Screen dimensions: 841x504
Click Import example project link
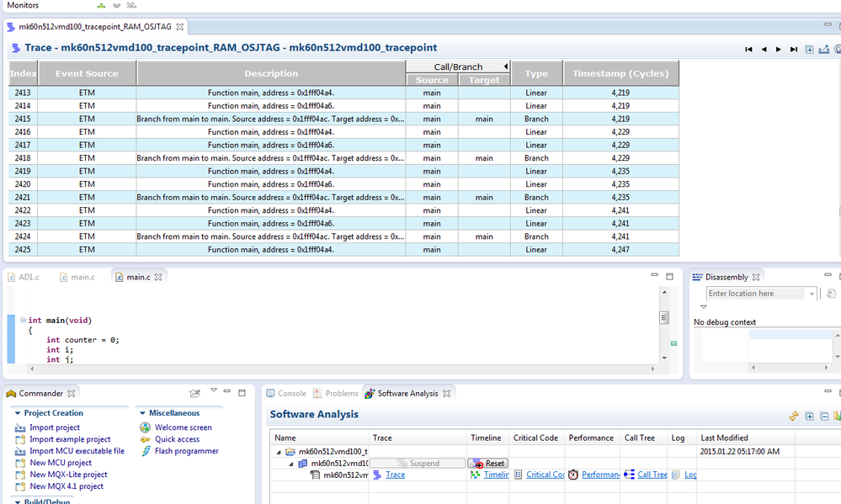pos(70,439)
